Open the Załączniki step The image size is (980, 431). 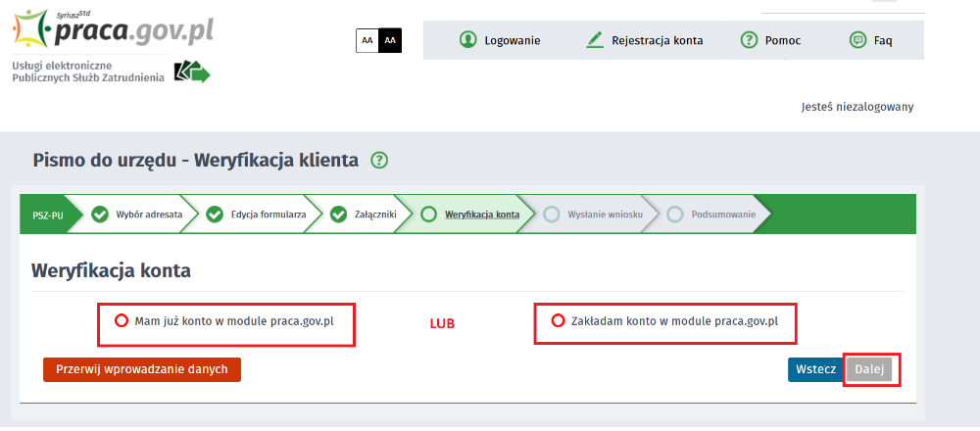(374, 215)
